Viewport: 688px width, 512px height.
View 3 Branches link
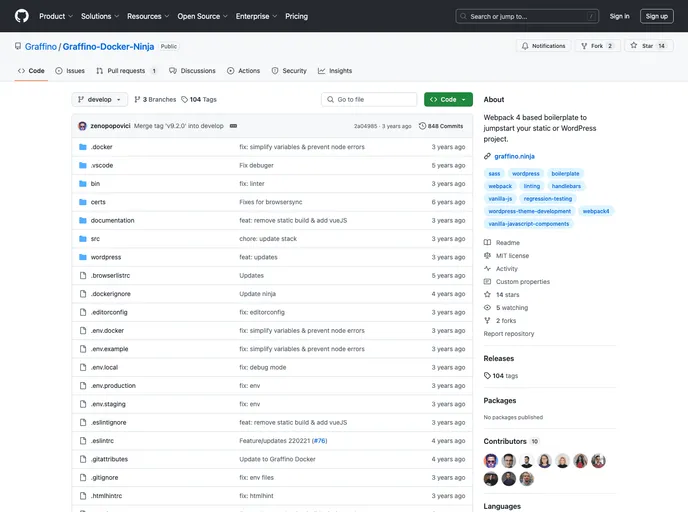155,100
